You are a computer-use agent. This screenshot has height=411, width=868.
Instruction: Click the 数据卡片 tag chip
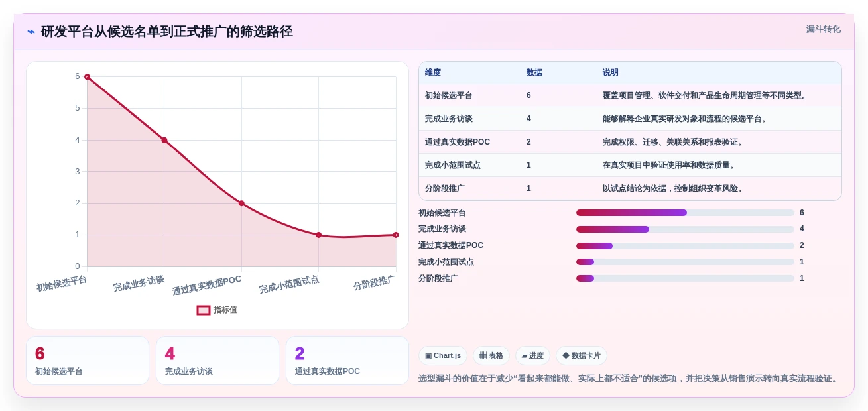(x=582, y=356)
